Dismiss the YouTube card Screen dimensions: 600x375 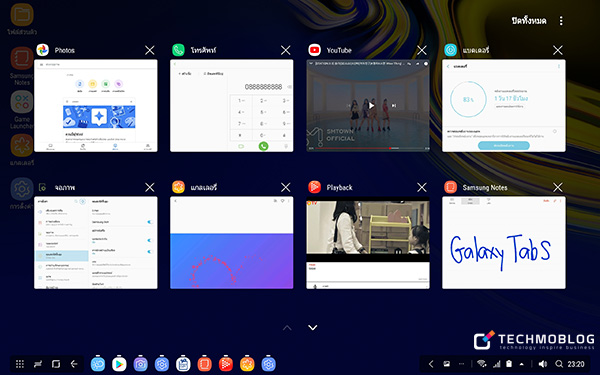[x=422, y=50]
